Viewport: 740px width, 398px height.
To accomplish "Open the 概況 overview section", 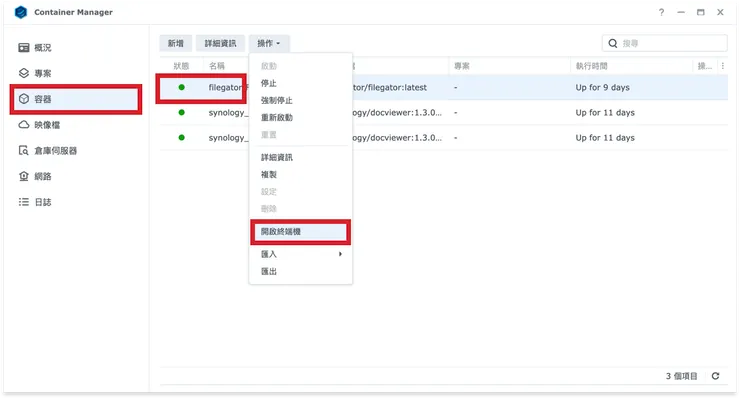I will point(76,48).
